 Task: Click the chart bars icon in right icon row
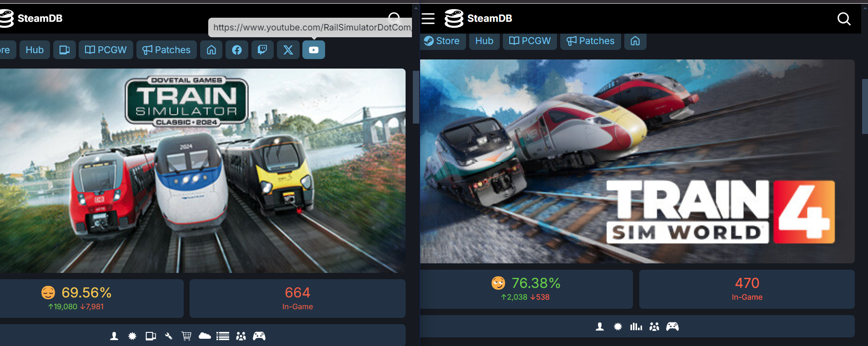point(636,326)
